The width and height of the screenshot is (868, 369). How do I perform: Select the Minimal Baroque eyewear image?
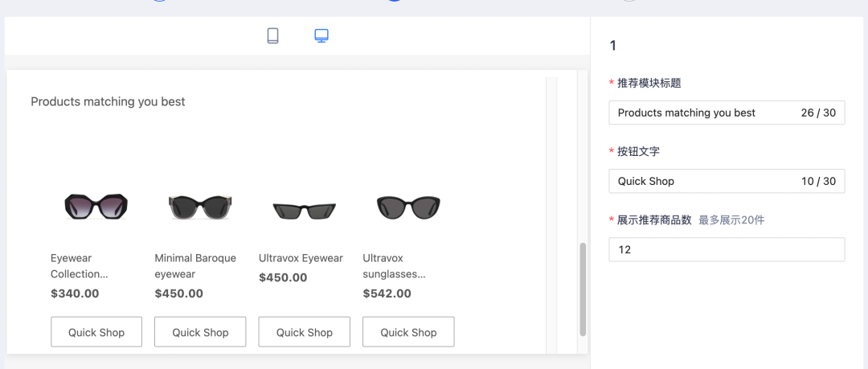[200, 207]
